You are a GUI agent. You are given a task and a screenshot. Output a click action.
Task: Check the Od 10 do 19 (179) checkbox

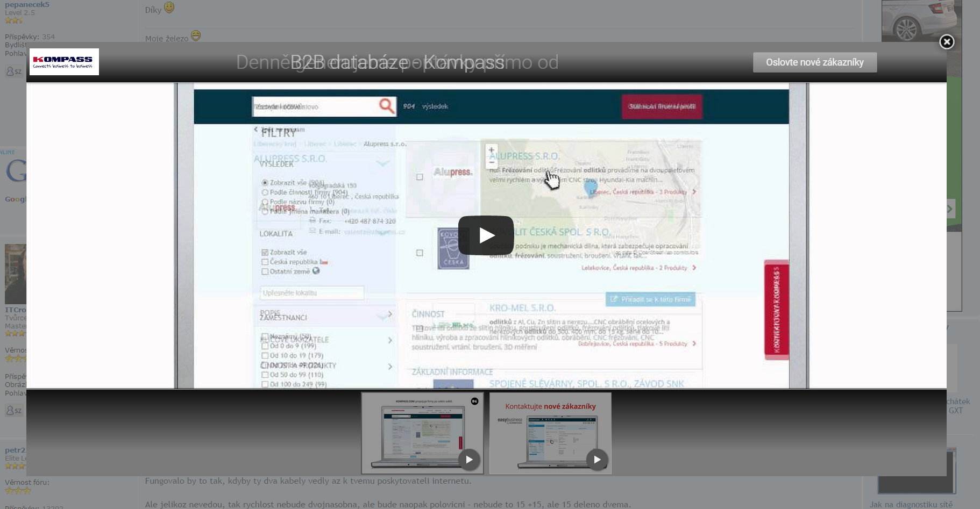coord(265,355)
